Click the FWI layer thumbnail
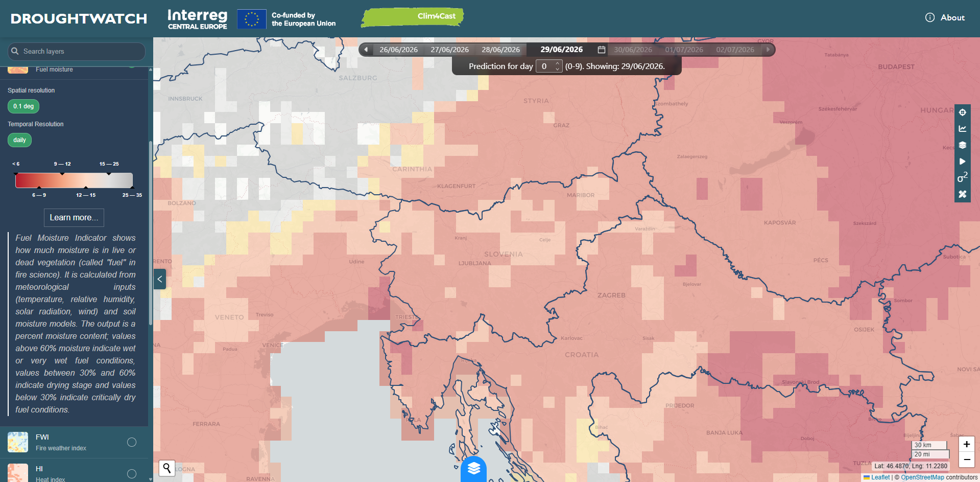Image resolution: width=980 pixels, height=482 pixels. [x=18, y=442]
